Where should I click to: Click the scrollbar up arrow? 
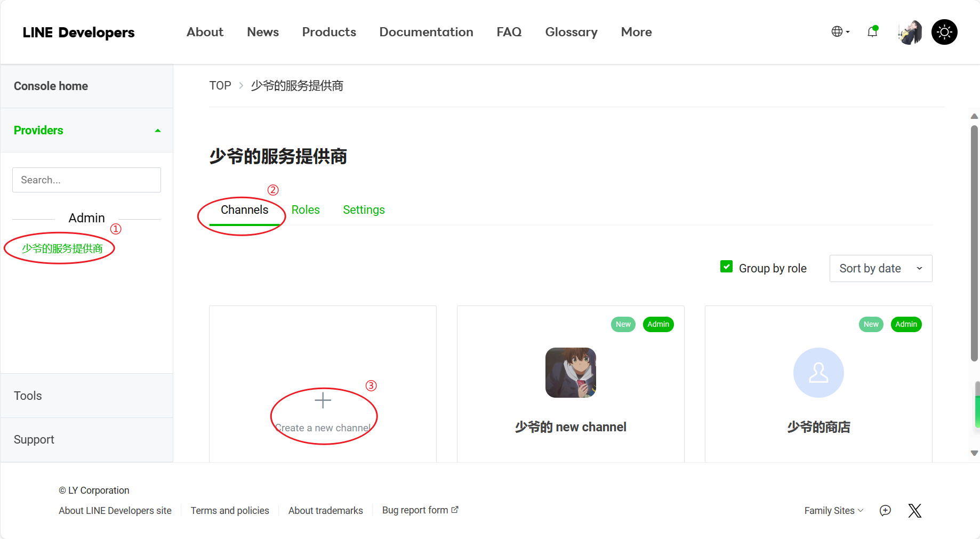coord(974,116)
